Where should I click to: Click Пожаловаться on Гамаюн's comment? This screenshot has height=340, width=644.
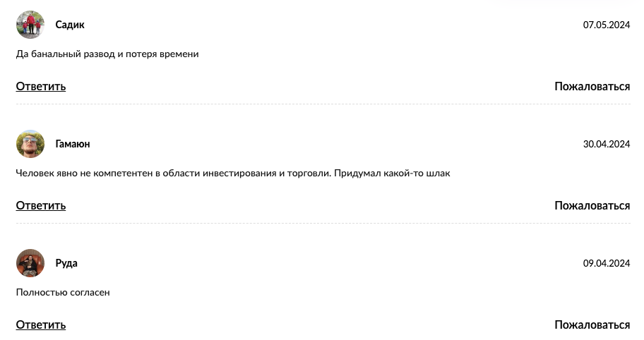point(592,206)
